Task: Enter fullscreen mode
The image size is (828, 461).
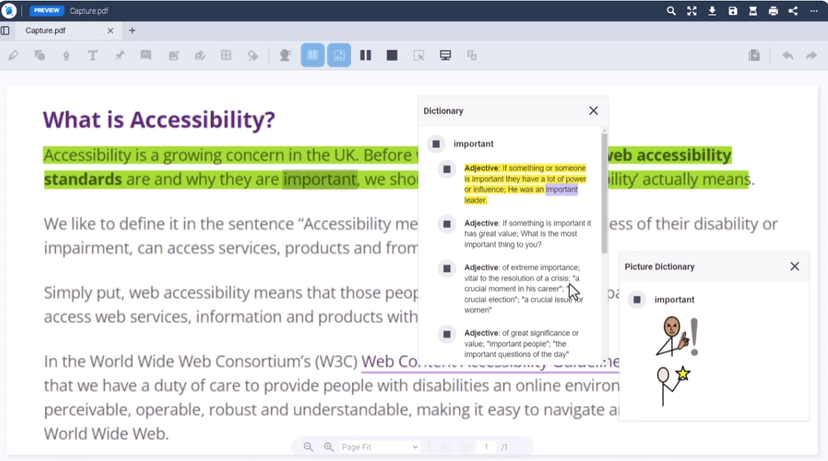Action: click(692, 11)
